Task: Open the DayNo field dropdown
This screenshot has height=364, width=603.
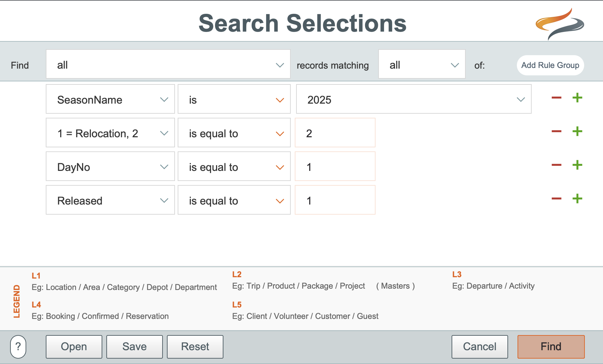Action: pyautogui.click(x=110, y=167)
